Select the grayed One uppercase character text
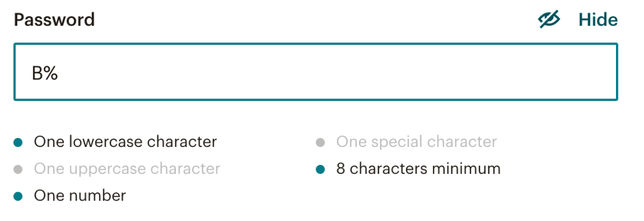The height and width of the screenshot is (221, 644). (x=127, y=168)
